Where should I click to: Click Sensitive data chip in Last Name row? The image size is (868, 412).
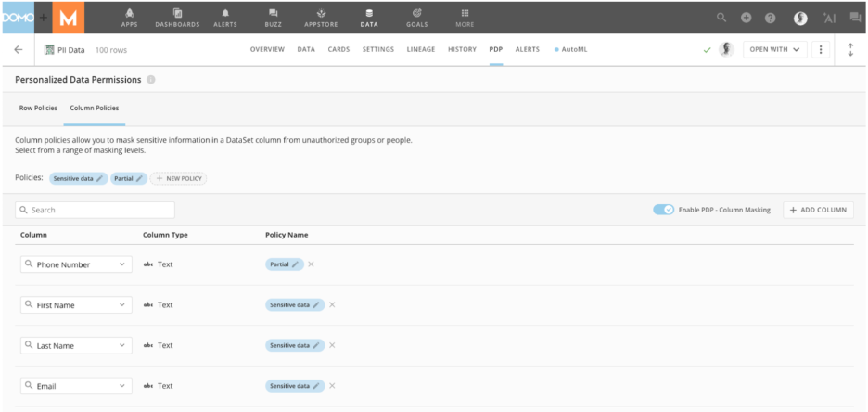pos(295,345)
